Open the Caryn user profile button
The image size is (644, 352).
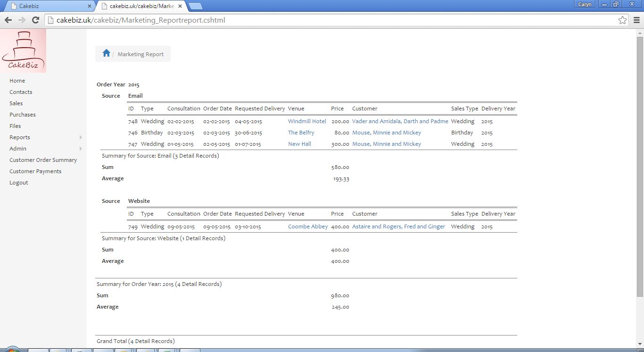coord(585,4)
